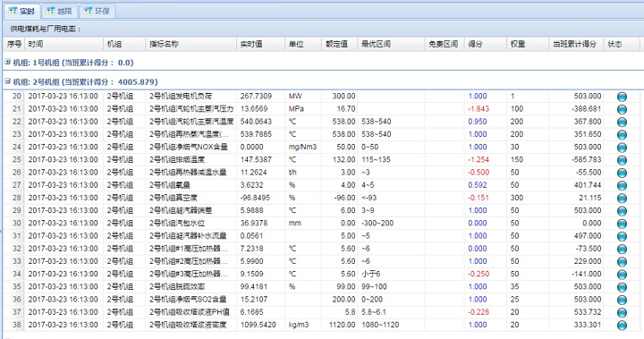Screen dimensions: 644x339
Task: Sort by 实时值 column header
Action: pos(260,44)
